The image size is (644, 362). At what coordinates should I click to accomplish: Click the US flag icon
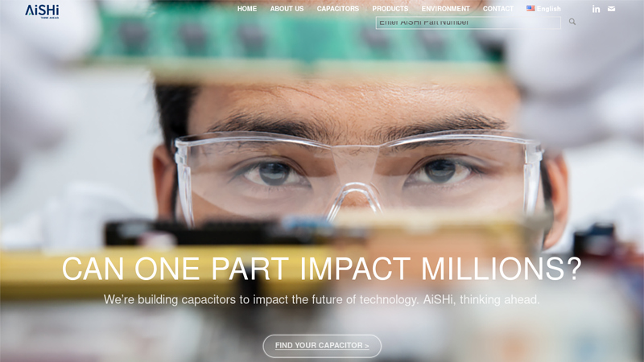point(530,8)
